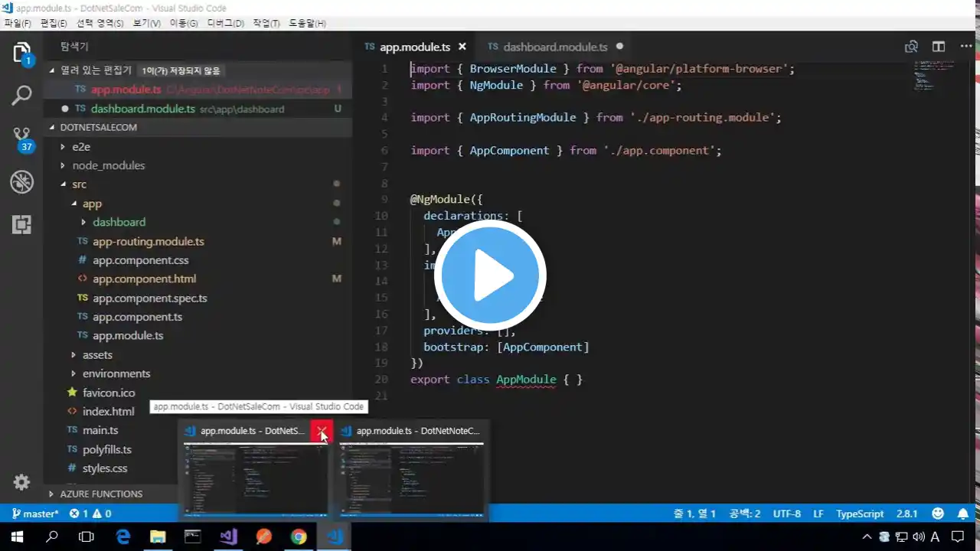Screen dimensions: 980x551
Task: Open the 작업(T) menu
Action: coord(266,23)
